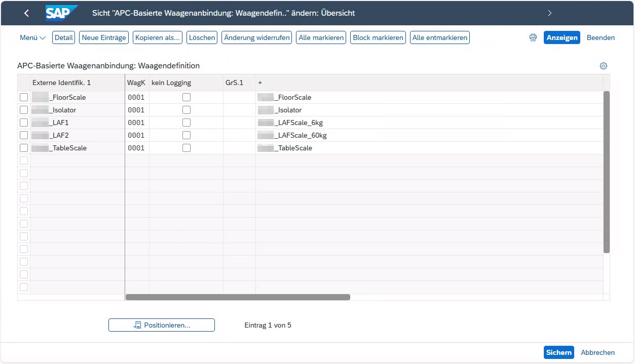Open table settings gear icon

pos(603,66)
